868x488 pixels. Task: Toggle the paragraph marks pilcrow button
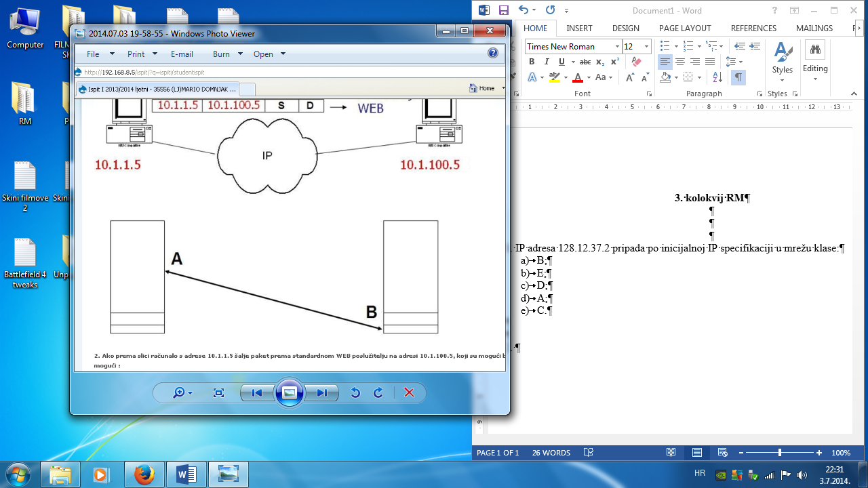click(x=738, y=78)
